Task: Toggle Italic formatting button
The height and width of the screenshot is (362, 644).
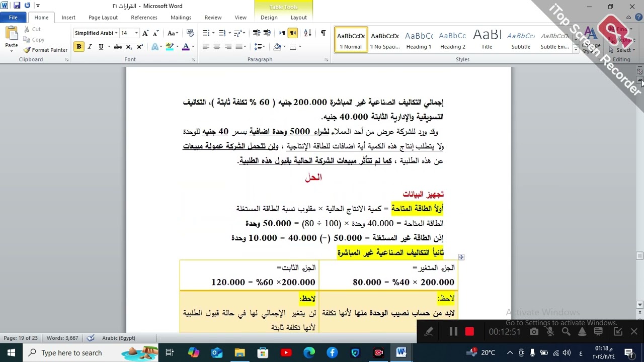Action: 90,47
